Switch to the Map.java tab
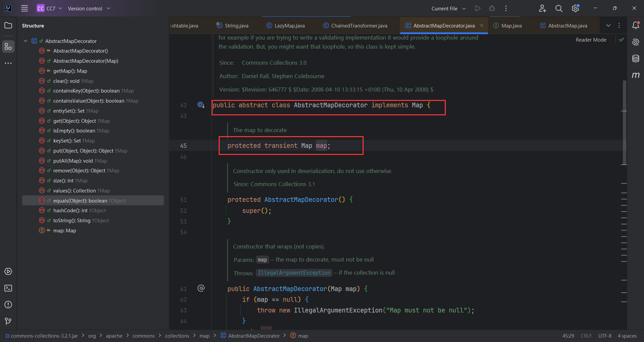This screenshot has width=644, height=342. [507, 25]
